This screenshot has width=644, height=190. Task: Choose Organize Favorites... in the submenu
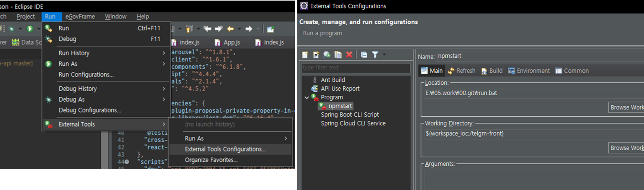pyautogui.click(x=231, y=160)
